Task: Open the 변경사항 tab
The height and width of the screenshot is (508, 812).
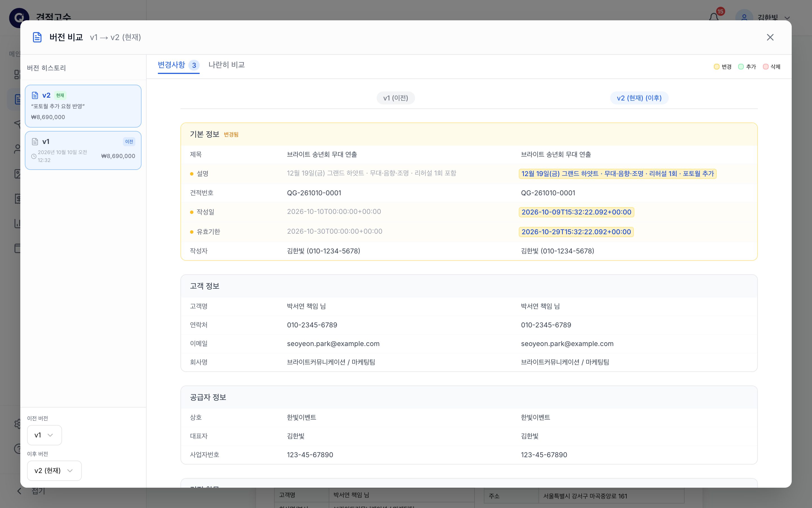Action: (178, 65)
